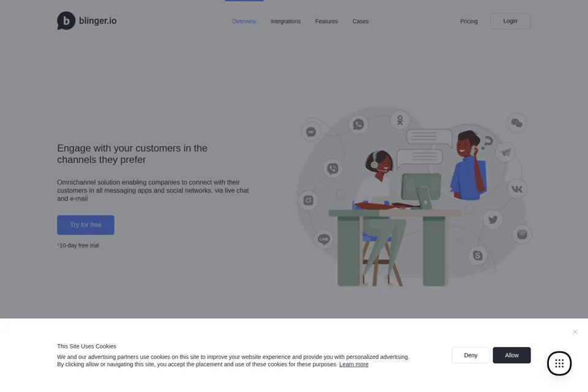Allow cookies in the banner
The height and width of the screenshot is (392, 588).
click(x=511, y=355)
